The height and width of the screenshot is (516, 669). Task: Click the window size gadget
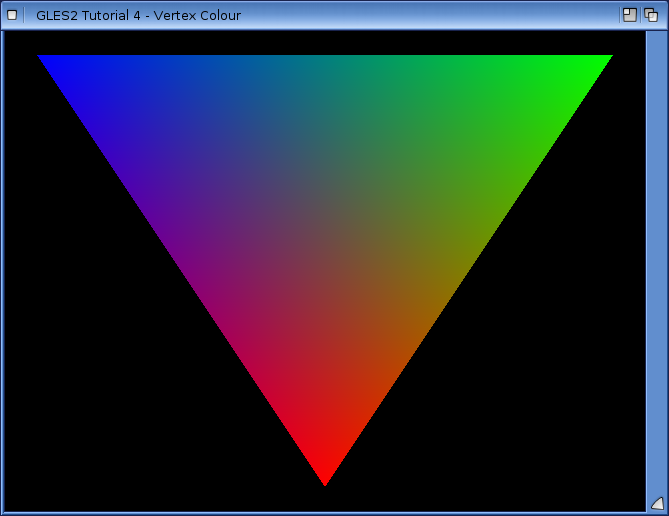tap(657, 504)
